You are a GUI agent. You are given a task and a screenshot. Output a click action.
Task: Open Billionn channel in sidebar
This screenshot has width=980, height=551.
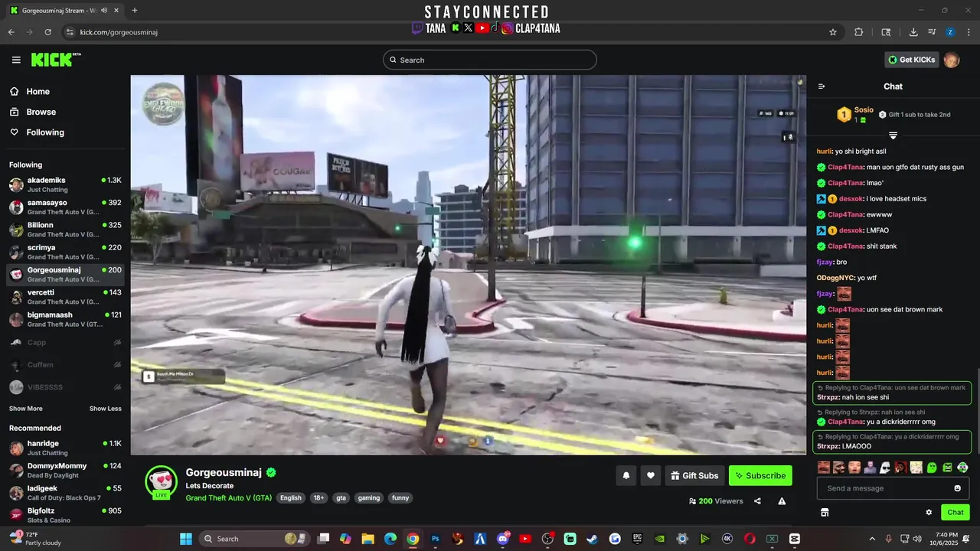(65, 230)
